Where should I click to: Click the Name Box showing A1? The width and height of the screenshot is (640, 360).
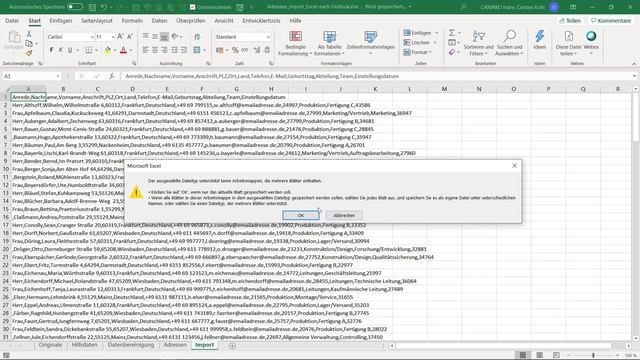tap(31, 76)
